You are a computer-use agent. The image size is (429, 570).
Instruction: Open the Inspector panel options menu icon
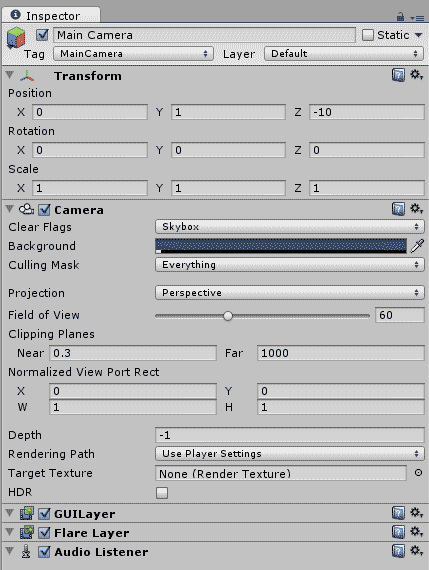click(x=417, y=17)
